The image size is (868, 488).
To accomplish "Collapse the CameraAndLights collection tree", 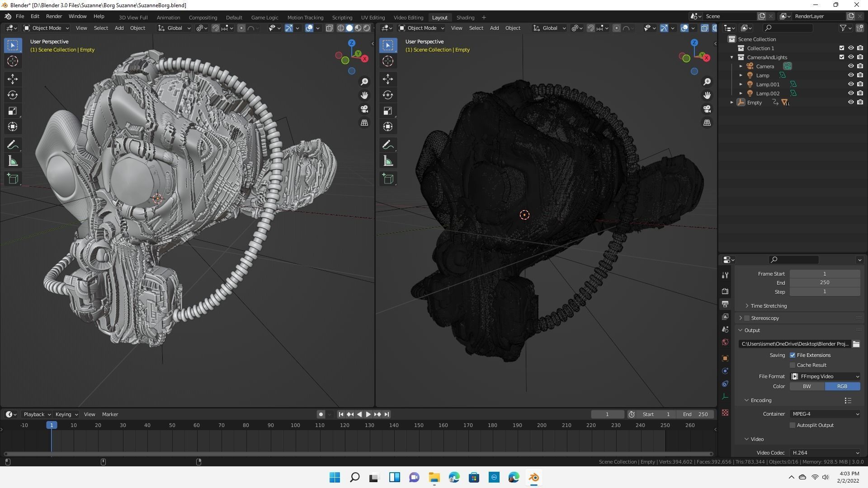I will tap(731, 57).
